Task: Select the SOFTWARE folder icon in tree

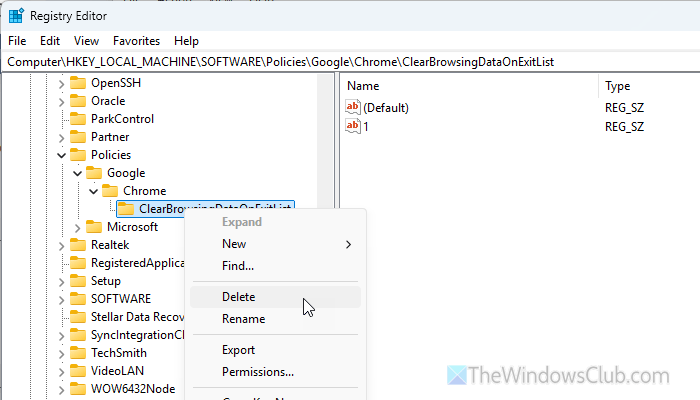Action: tap(78, 299)
